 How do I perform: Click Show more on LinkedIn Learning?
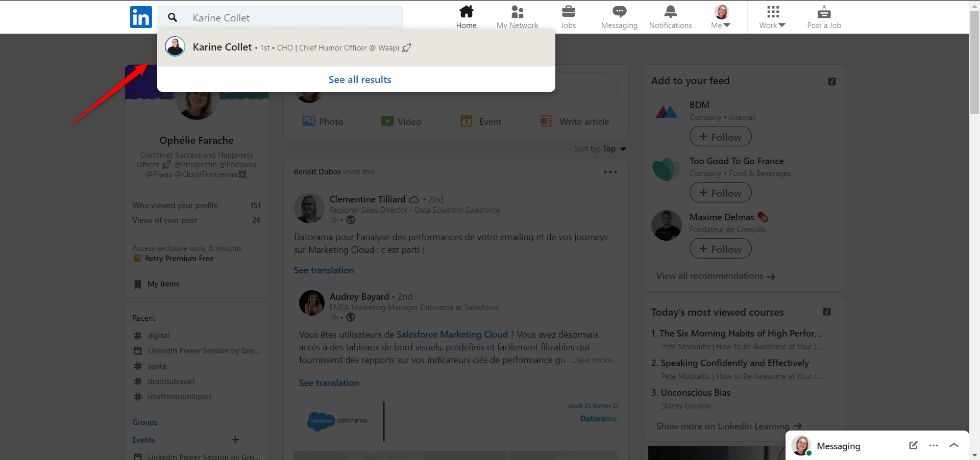point(729,426)
